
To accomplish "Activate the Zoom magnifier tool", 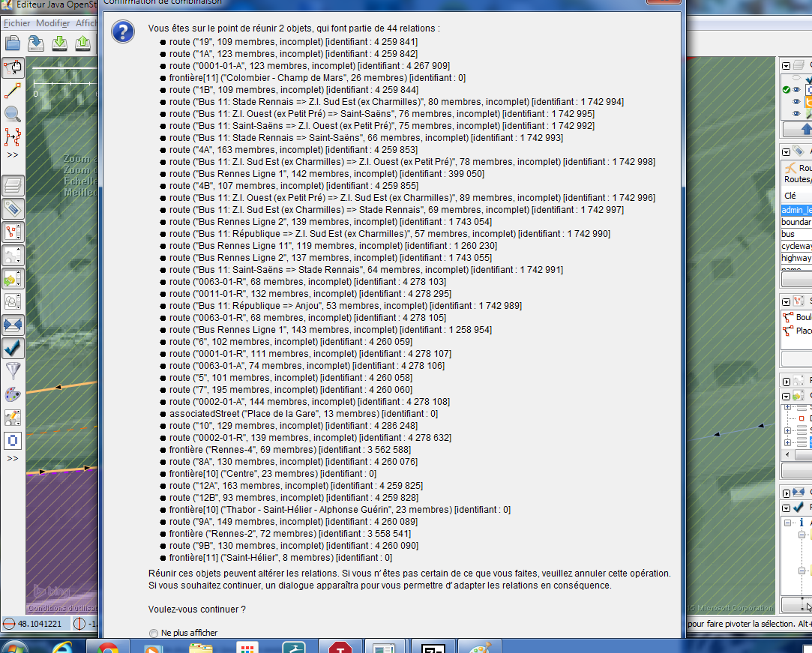I will point(13,114).
